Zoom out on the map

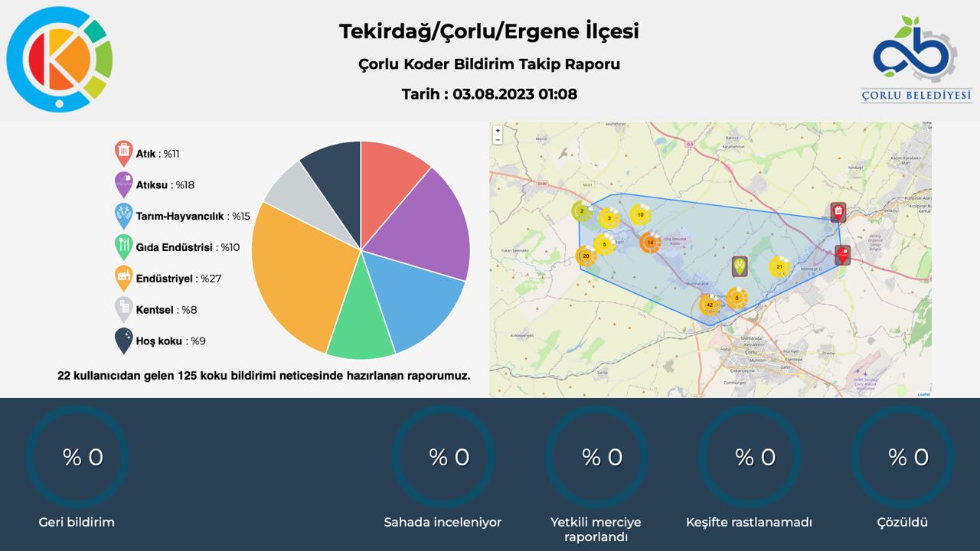click(x=498, y=140)
